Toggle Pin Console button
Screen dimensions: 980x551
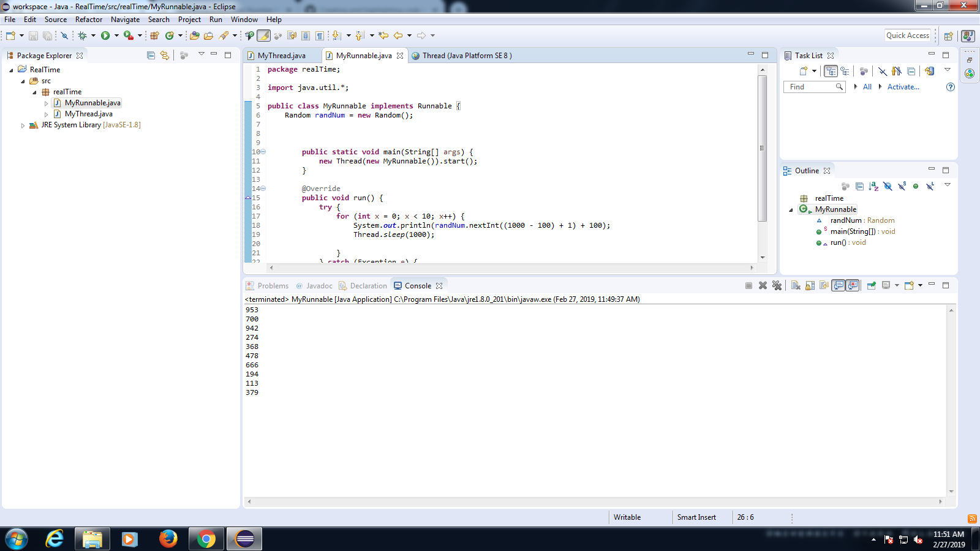(871, 285)
